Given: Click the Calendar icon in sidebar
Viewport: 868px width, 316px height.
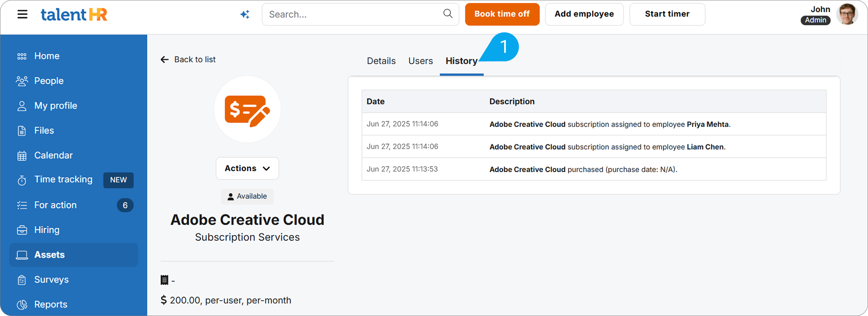Looking at the screenshot, I should (22, 156).
